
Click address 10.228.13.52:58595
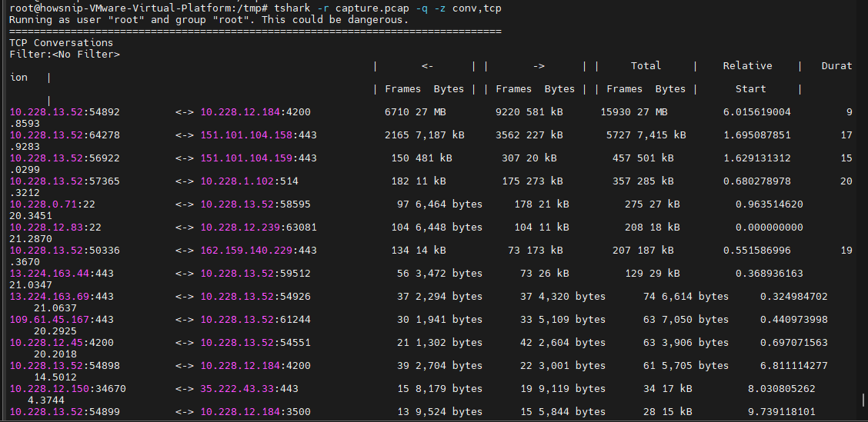(255, 204)
